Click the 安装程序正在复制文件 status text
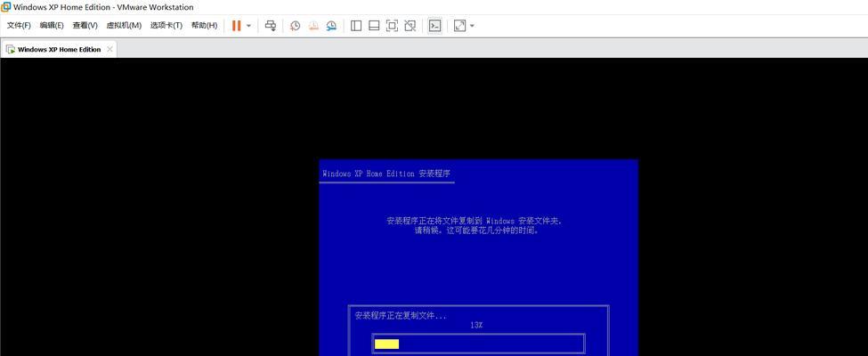The image size is (868, 356). [x=401, y=316]
